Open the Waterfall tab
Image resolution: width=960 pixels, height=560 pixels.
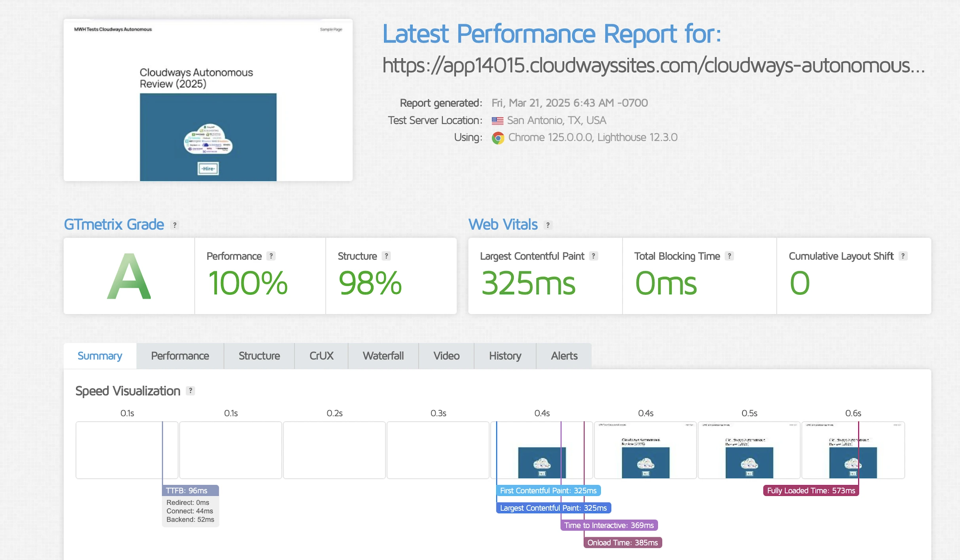pyautogui.click(x=383, y=356)
